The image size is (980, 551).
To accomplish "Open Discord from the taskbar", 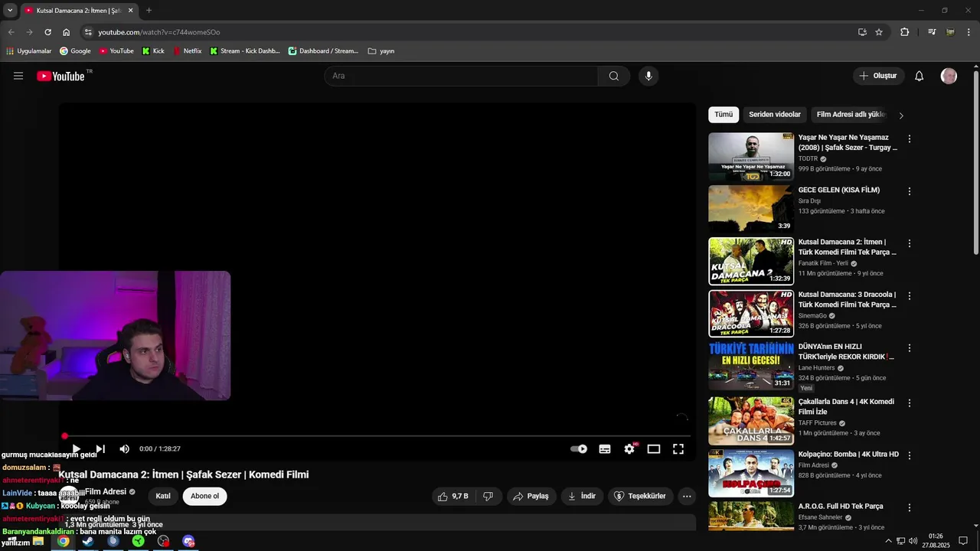I will coord(188,541).
